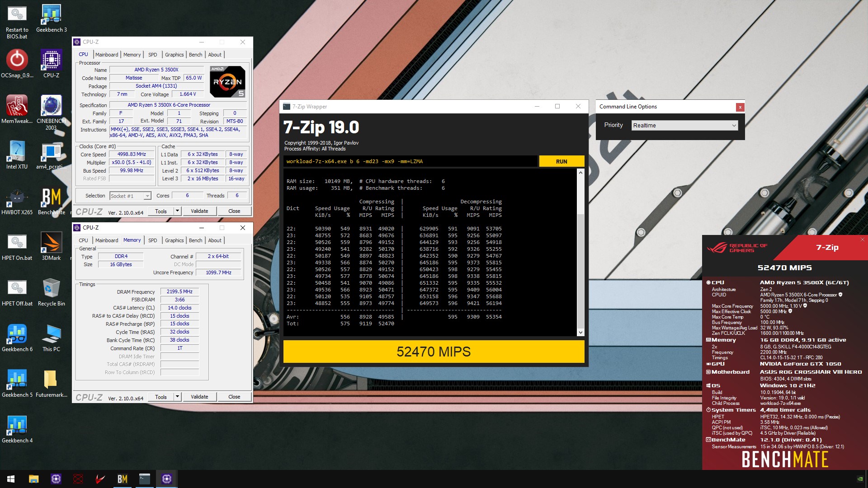Open the This PC desktop icon
868x488 pixels.
(x=51, y=337)
